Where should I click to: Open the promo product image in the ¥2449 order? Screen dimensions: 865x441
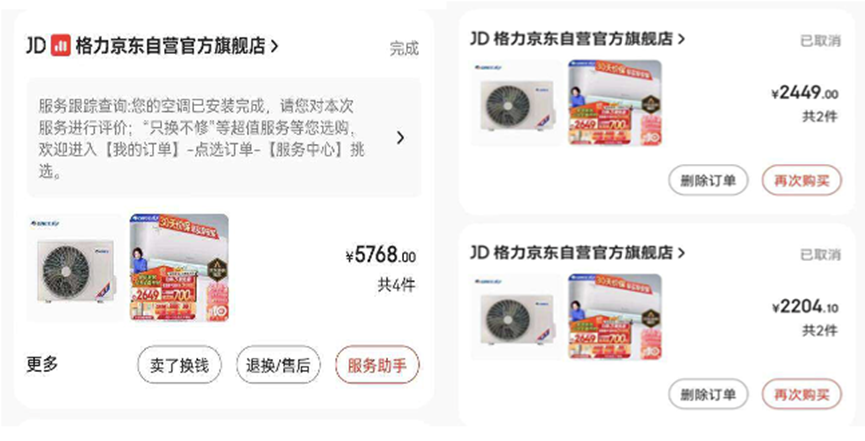pos(615,103)
